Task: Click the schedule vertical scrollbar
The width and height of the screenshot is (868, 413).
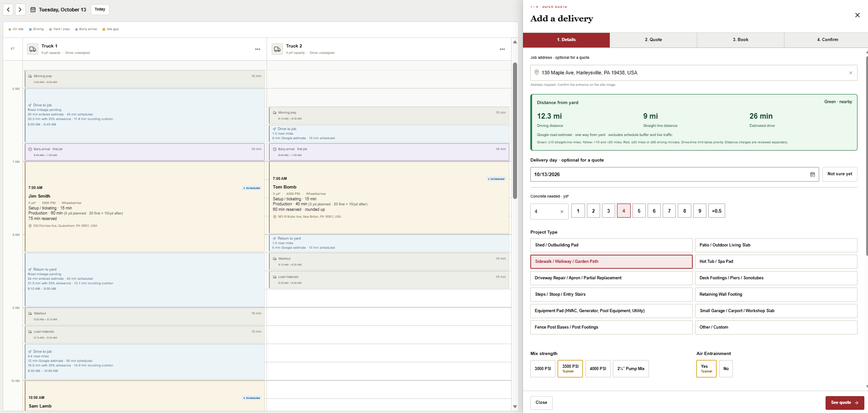Action: (x=515, y=131)
